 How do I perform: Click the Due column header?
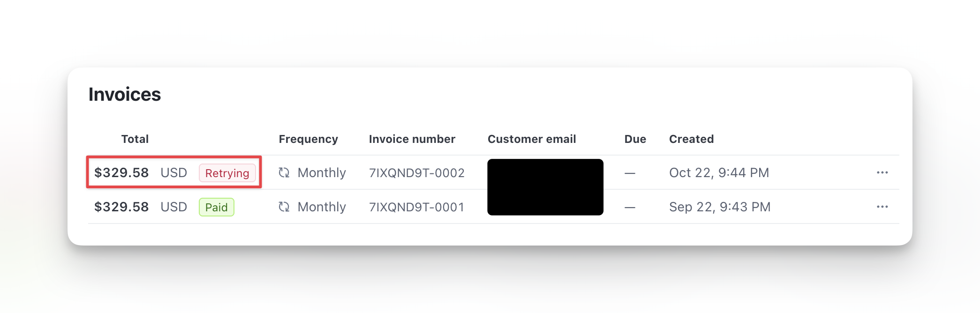click(x=635, y=139)
